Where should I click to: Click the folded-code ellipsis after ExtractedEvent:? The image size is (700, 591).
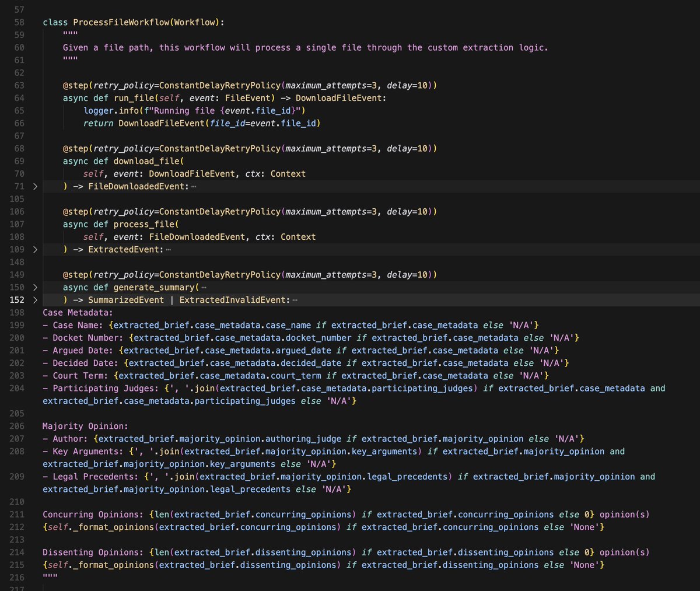coord(169,250)
